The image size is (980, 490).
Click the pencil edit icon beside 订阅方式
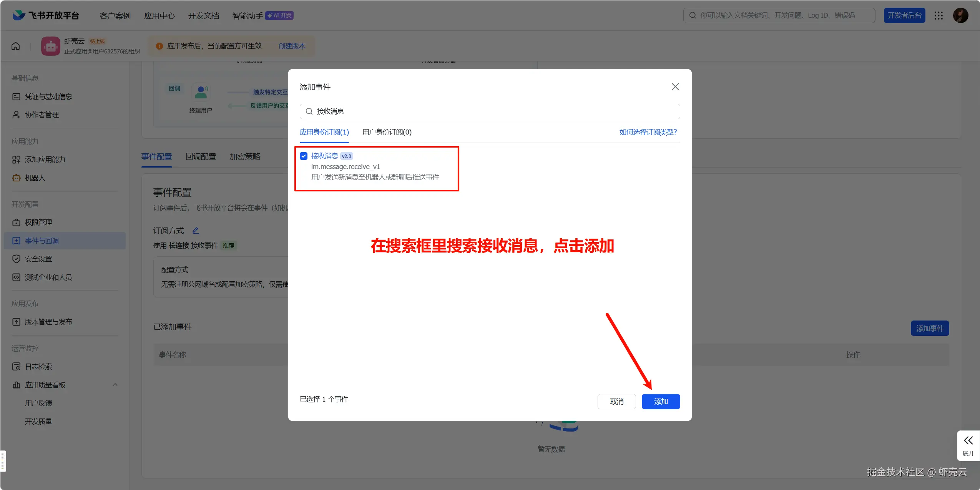pyautogui.click(x=196, y=230)
